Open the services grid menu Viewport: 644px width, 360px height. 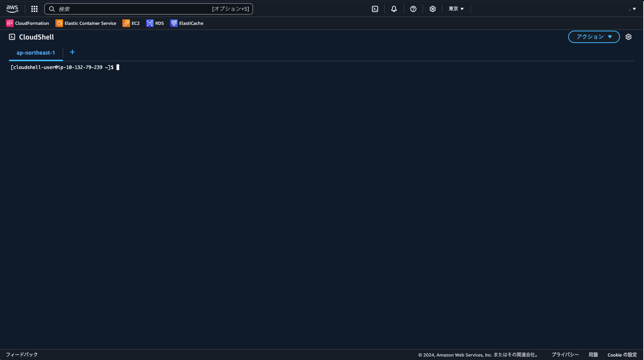pos(34,9)
